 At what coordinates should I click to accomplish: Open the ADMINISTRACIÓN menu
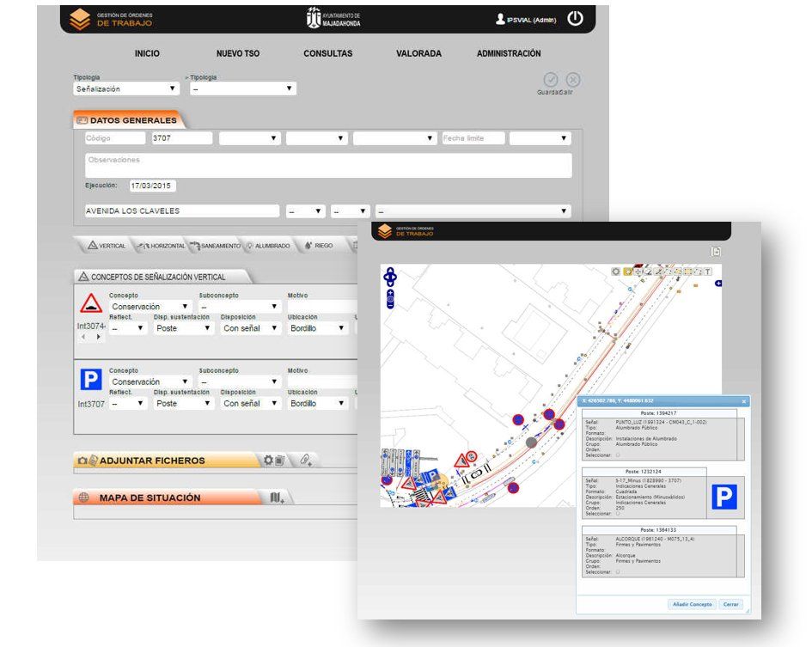tap(509, 53)
